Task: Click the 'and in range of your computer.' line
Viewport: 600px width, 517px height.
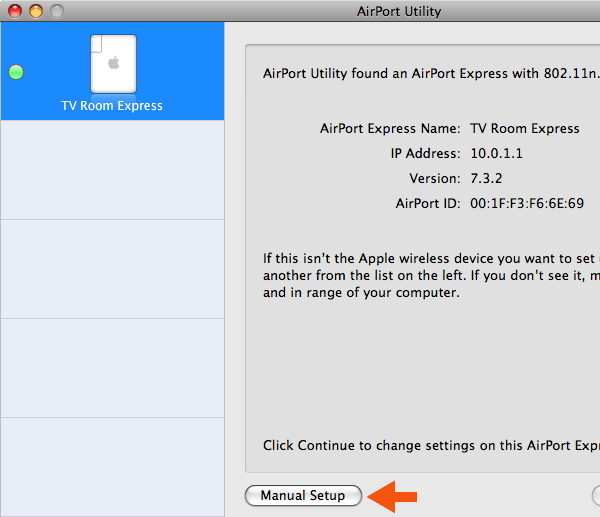Action: (361, 293)
